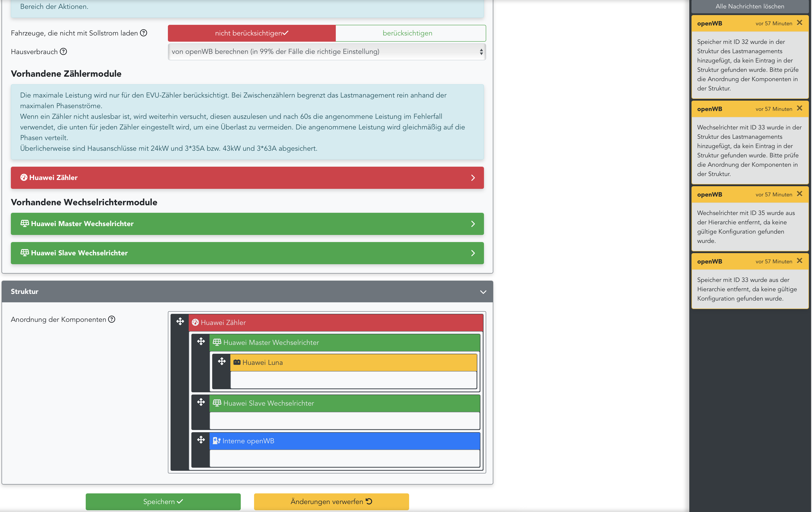The height and width of the screenshot is (512, 812).
Task: Close the Wechselrichter ID 35 notification
Action: [800, 194]
